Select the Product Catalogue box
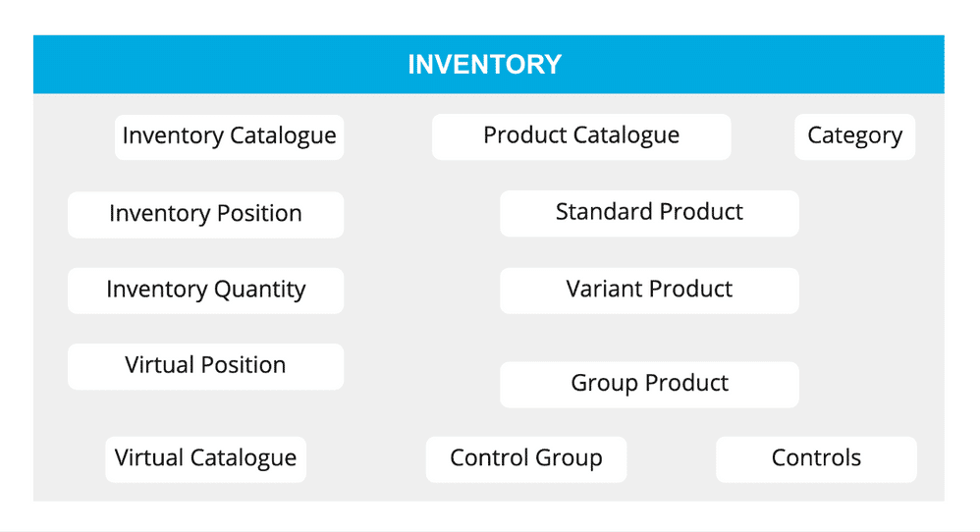The width and height of the screenshot is (980, 532). click(581, 136)
